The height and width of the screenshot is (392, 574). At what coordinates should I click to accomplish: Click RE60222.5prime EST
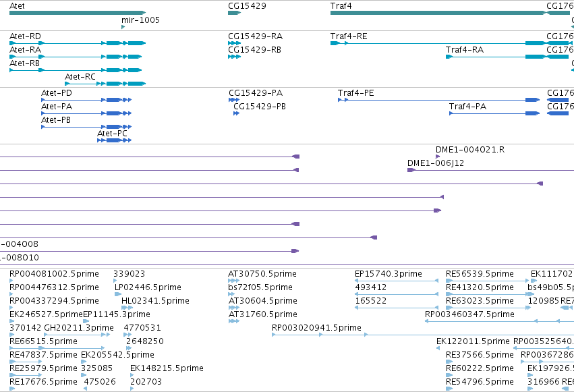tap(449, 375)
